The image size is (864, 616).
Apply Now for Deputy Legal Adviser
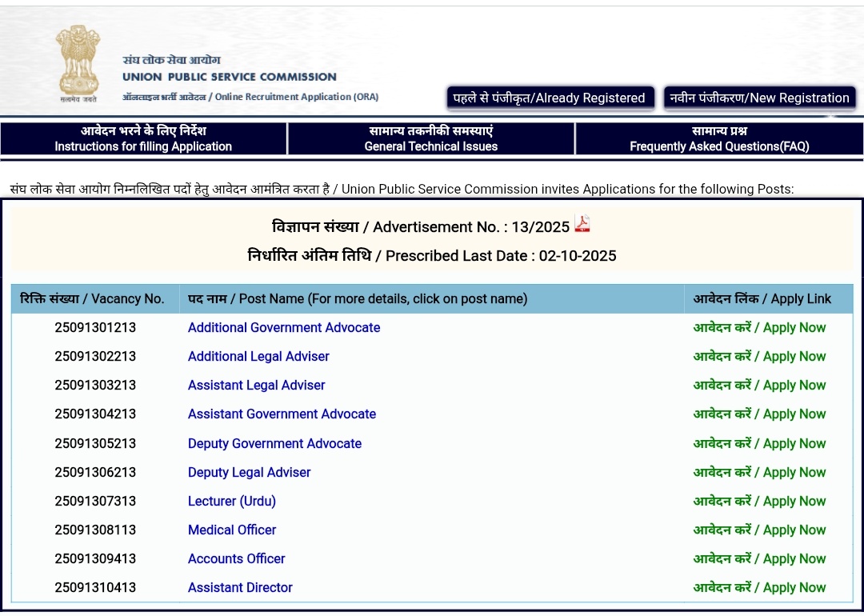pyautogui.click(x=759, y=472)
